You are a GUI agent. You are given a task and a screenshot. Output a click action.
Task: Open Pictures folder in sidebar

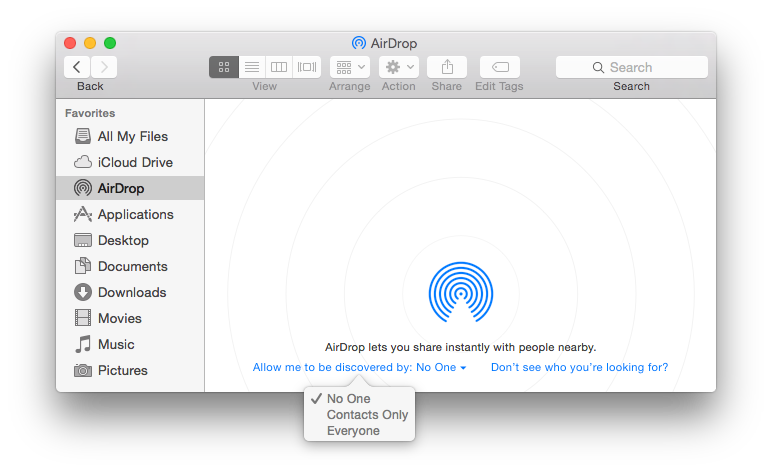(x=130, y=371)
